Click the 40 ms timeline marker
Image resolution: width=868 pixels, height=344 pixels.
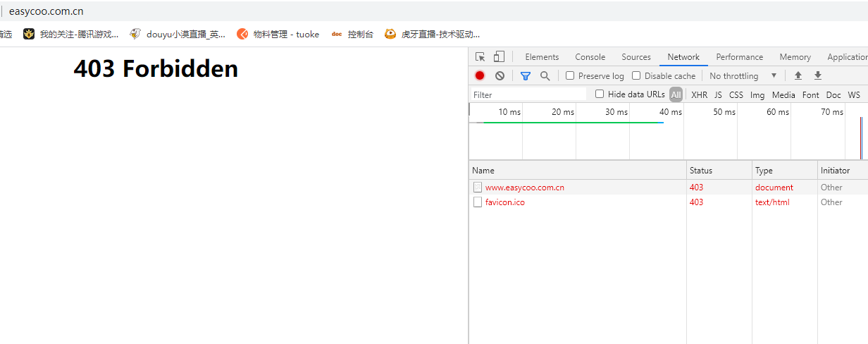(671, 112)
